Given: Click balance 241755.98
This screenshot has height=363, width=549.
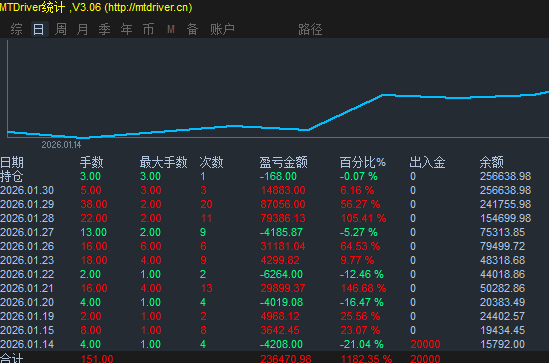Looking at the screenshot, I should [x=505, y=204].
